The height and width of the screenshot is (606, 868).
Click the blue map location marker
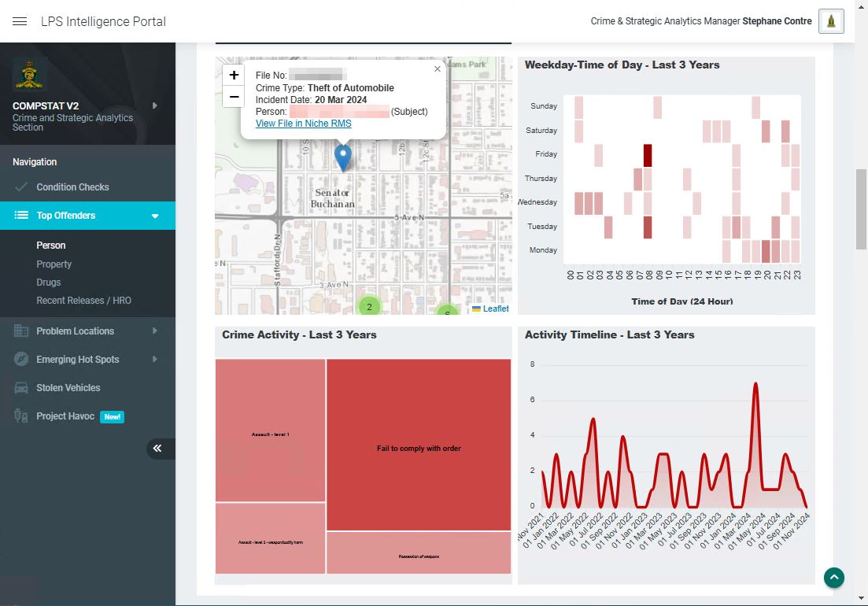pos(342,157)
